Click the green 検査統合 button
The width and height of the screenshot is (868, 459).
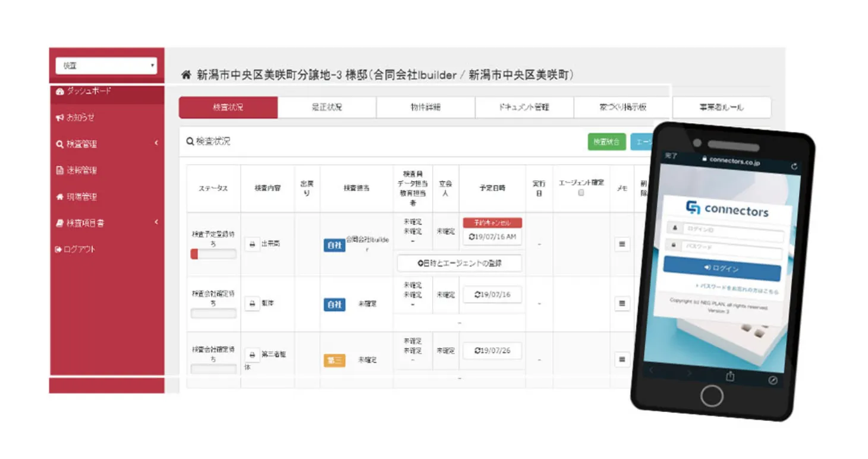tap(607, 142)
